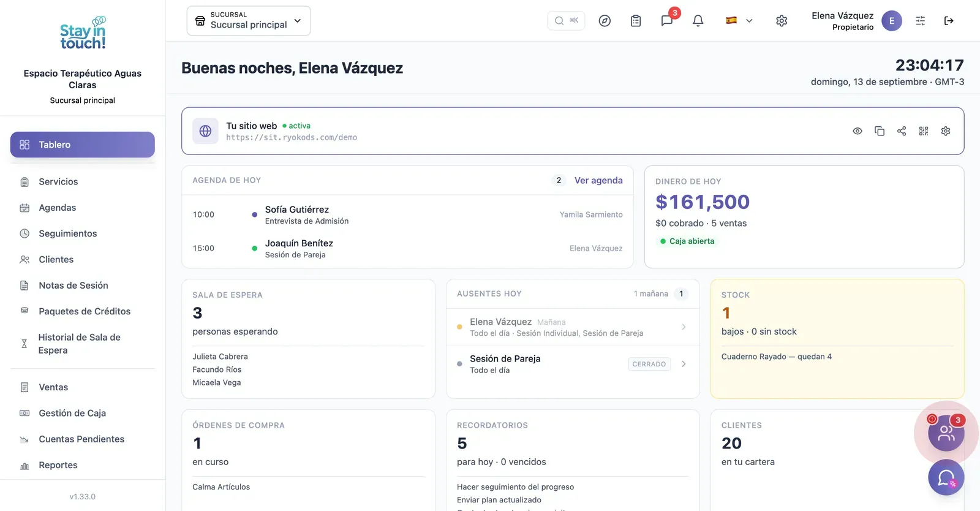This screenshot has height=511, width=980.
Task: Click the search box with ⌘K
Action: [x=567, y=21]
